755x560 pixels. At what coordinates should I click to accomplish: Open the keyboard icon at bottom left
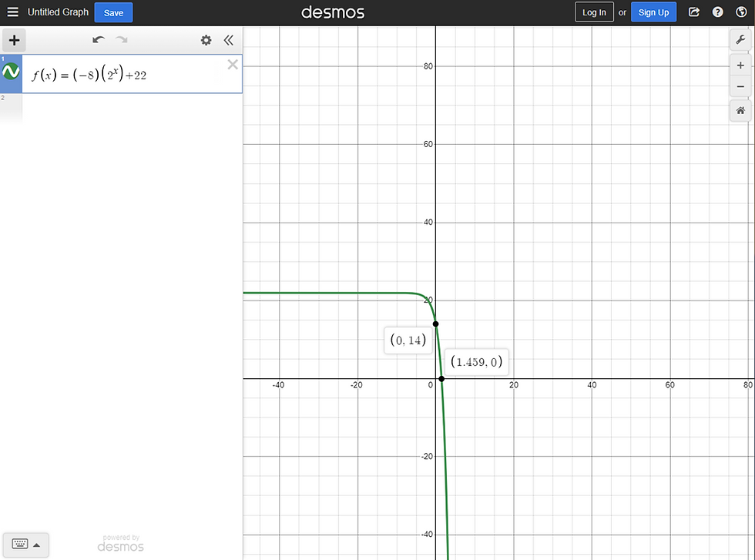tap(20, 545)
